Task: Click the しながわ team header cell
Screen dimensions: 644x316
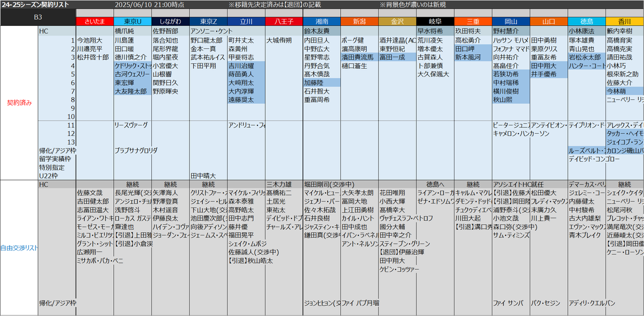Action: click(x=171, y=21)
